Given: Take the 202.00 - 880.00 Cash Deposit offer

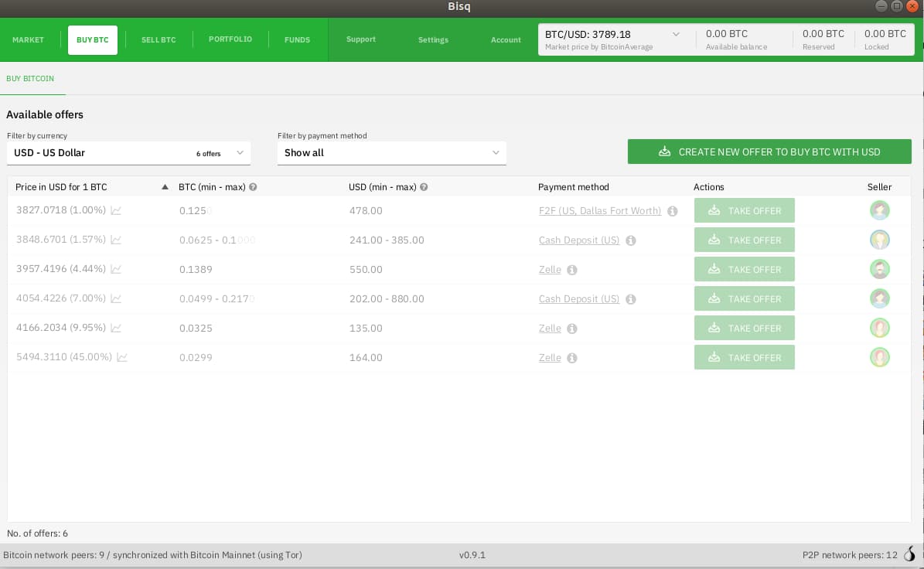Looking at the screenshot, I should tap(745, 298).
